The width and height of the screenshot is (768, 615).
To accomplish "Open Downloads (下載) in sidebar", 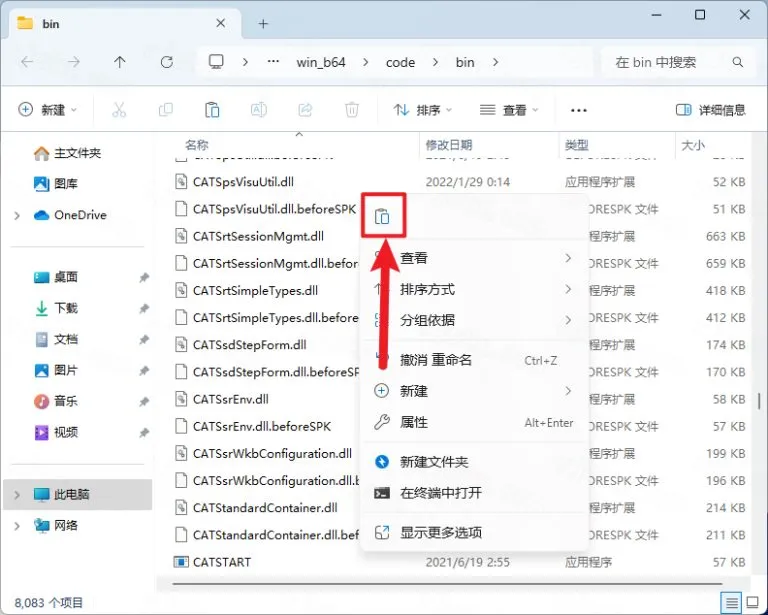I will [56, 308].
